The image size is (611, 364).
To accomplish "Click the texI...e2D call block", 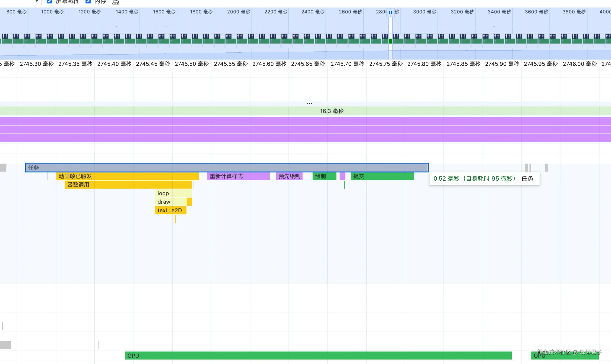I will pyautogui.click(x=170, y=210).
